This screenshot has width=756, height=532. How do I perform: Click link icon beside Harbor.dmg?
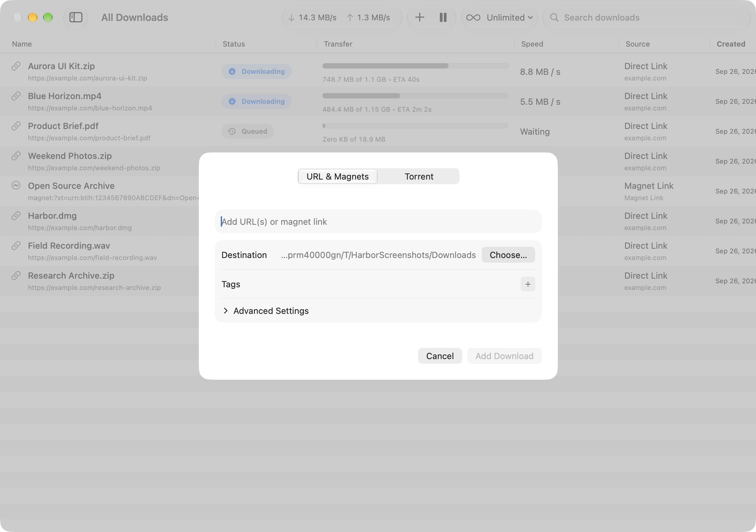pos(16,216)
